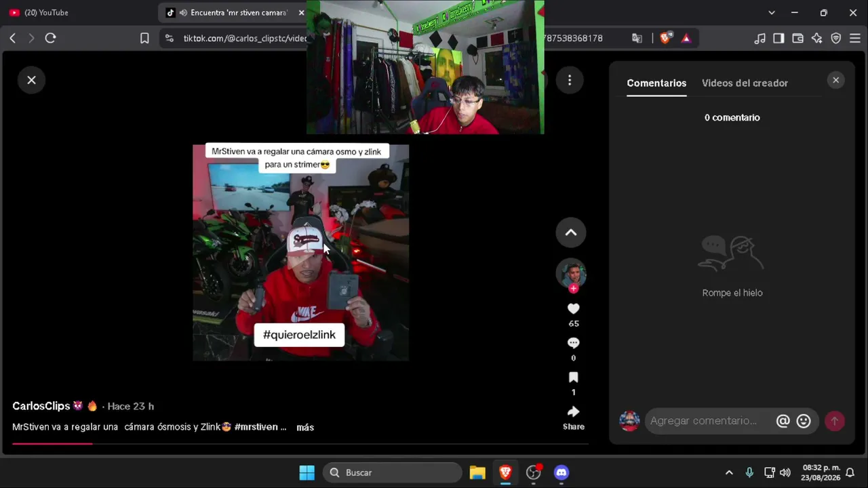Open Brave Rewards triangle icon
The image size is (868, 488).
(x=686, y=38)
